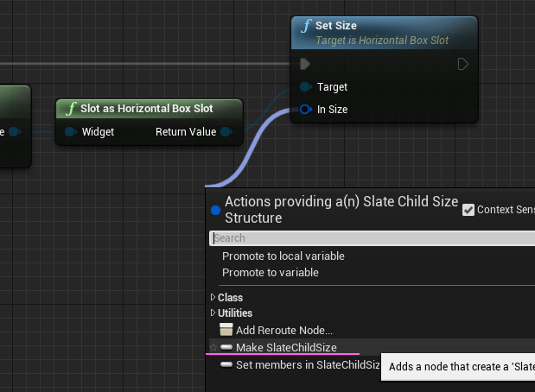Click the blue struct pin icon in the actions header

click(x=216, y=210)
